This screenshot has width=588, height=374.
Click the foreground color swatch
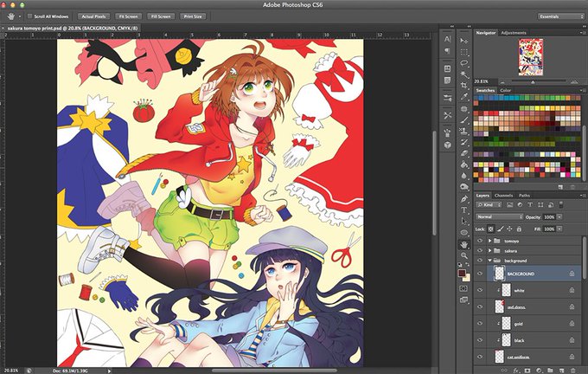click(462, 273)
